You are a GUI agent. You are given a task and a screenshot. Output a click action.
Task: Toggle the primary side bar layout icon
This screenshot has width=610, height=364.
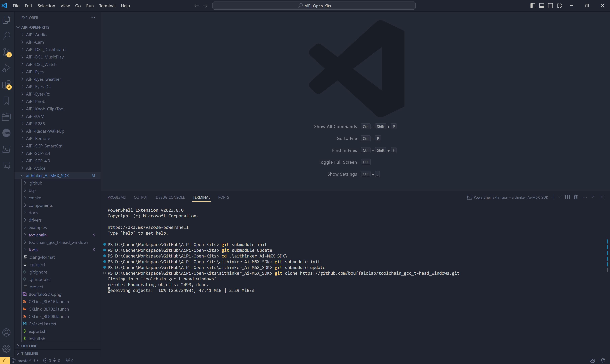pyautogui.click(x=533, y=6)
